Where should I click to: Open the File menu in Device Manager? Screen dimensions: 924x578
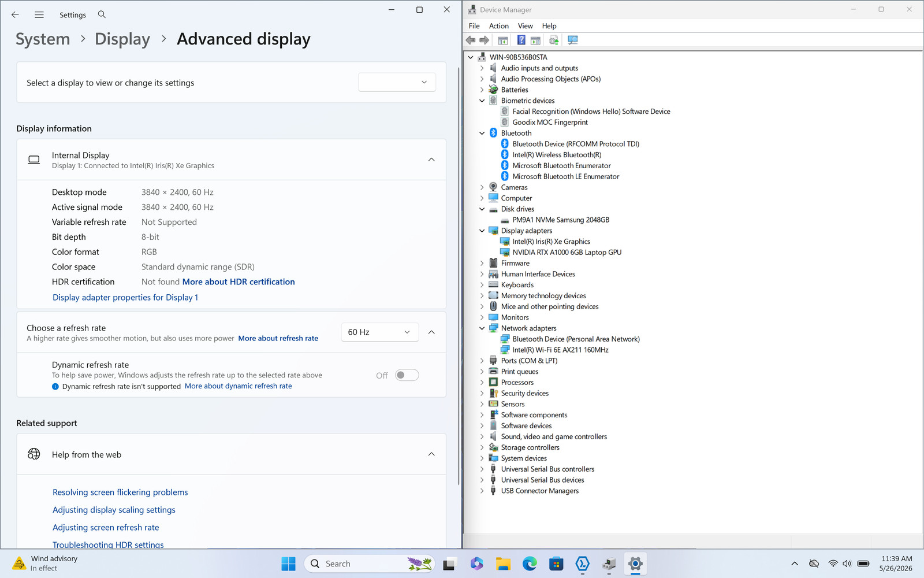(x=474, y=26)
